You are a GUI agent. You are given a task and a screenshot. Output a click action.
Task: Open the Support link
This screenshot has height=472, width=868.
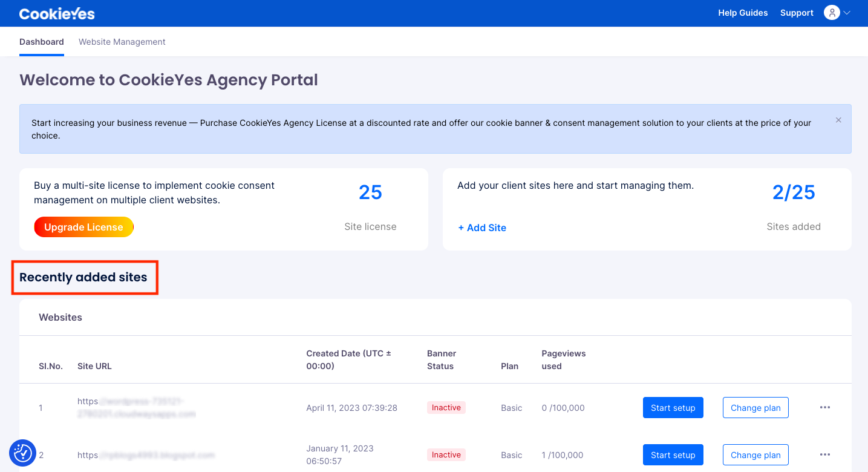point(797,13)
